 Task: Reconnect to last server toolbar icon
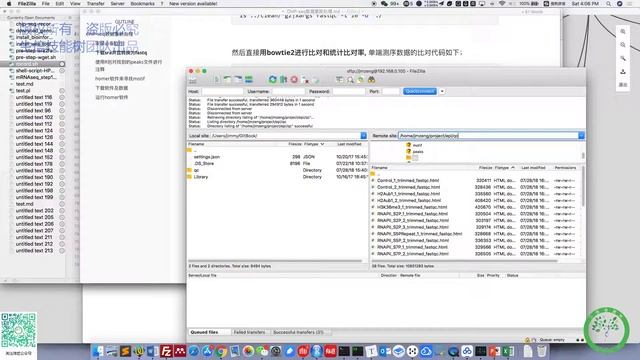[315, 80]
